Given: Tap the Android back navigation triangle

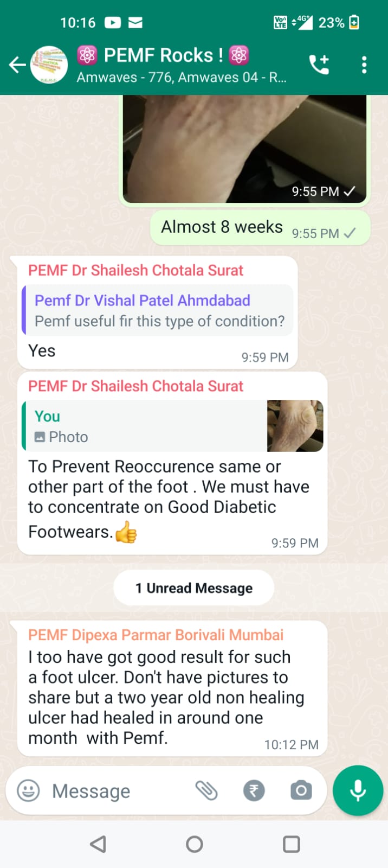Looking at the screenshot, I should tap(98, 844).
